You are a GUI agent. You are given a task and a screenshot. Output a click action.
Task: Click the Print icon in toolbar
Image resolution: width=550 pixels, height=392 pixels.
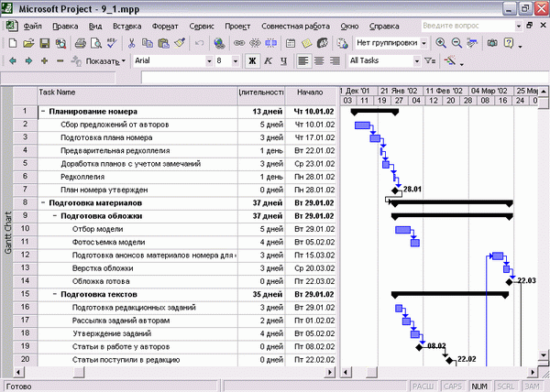coord(81,43)
